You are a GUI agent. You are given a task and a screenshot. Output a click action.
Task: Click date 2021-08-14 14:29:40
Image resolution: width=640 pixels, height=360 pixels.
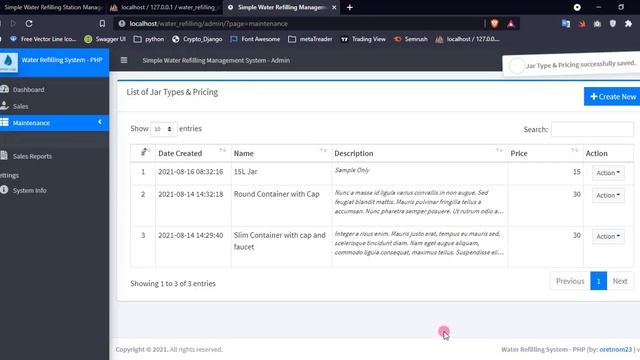pos(191,235)
